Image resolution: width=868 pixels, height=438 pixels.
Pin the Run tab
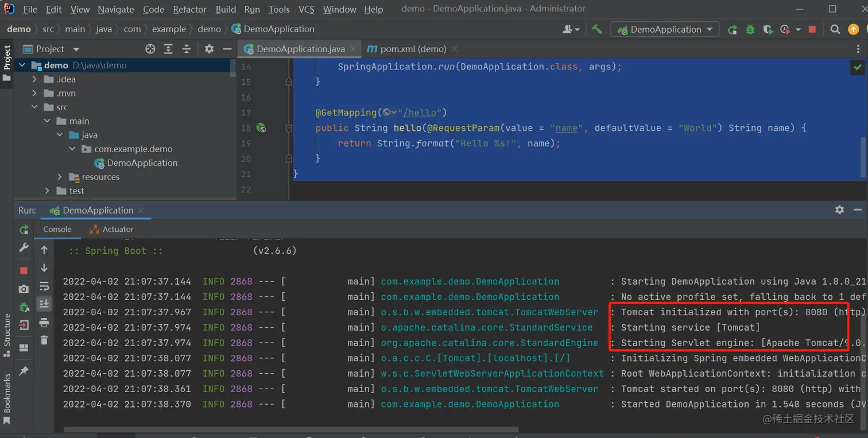(x=24, y=371)
